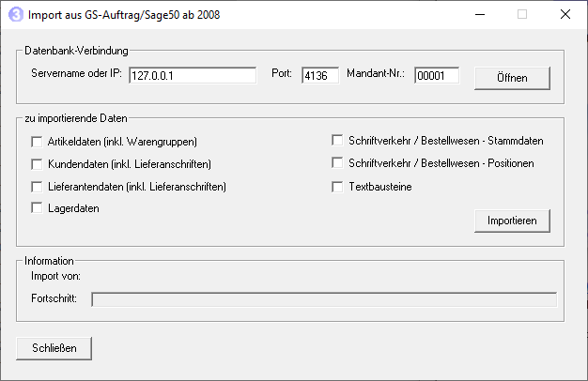Enable Artikeldaten (inkl. Warengruppen) checkbox
Image resolution: width=588 pixels, height=381 pixels.
[x=37, y=142]
